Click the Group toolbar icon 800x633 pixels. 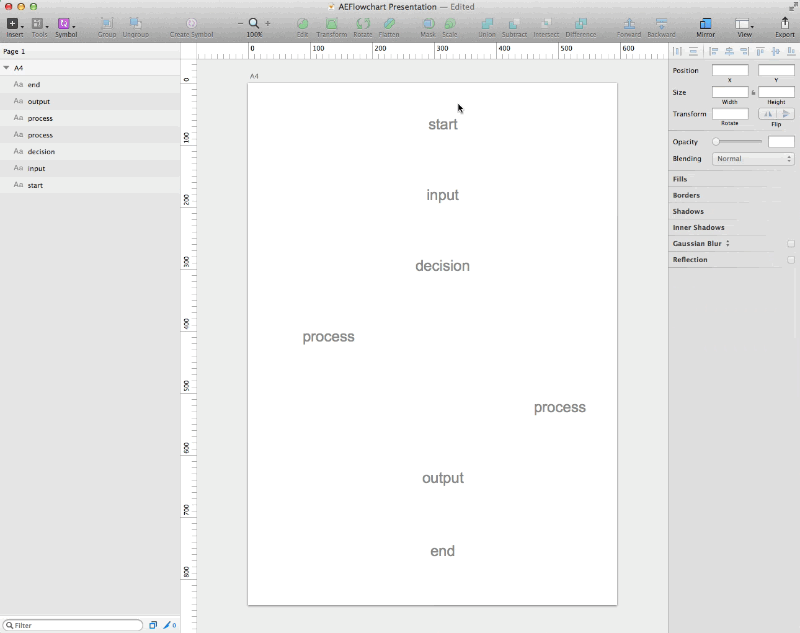[x=106, y=24]
